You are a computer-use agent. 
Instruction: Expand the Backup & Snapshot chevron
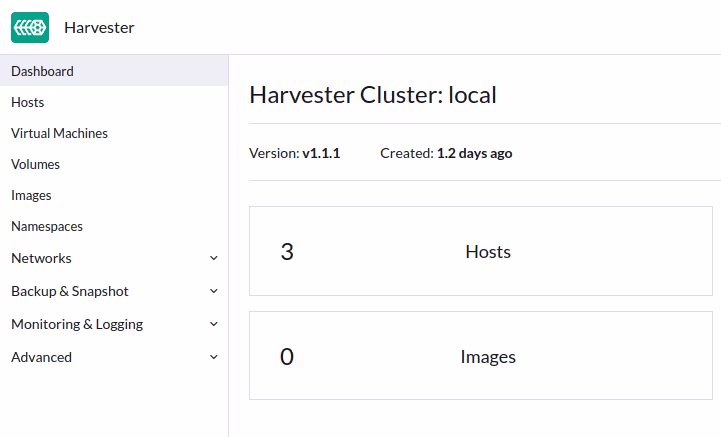click(x=213, y=291)
